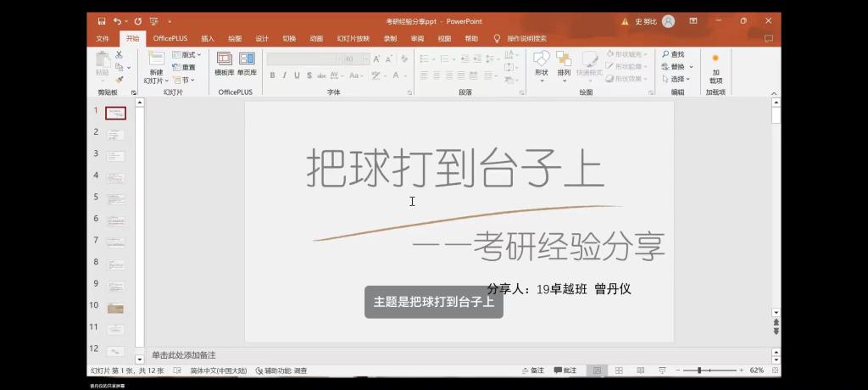
Task: Adjust the zoom slider in status bar
Action: (709, 370)
